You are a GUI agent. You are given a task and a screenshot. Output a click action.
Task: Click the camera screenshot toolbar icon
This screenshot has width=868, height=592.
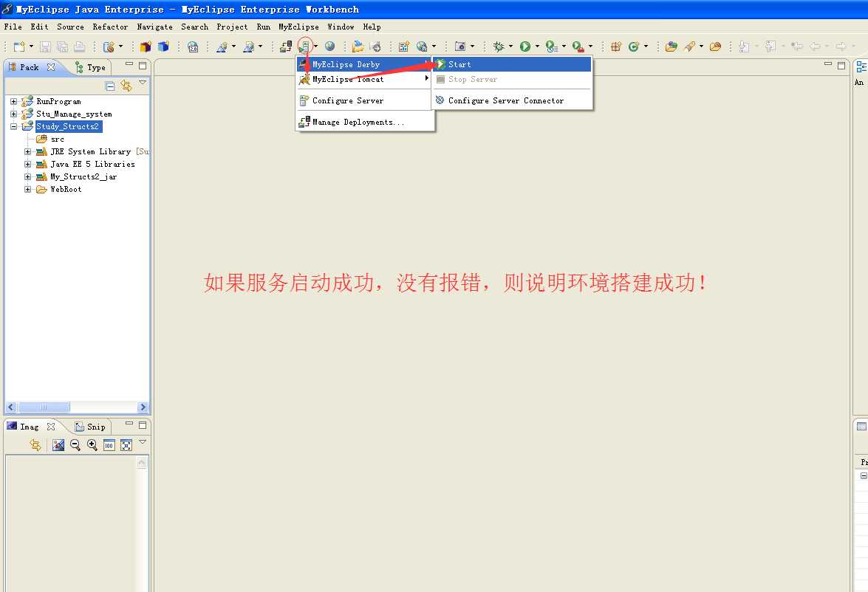point(460,47)
